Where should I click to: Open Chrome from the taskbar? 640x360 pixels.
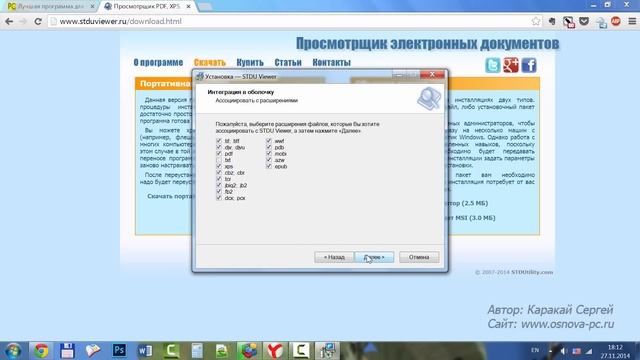41,351
